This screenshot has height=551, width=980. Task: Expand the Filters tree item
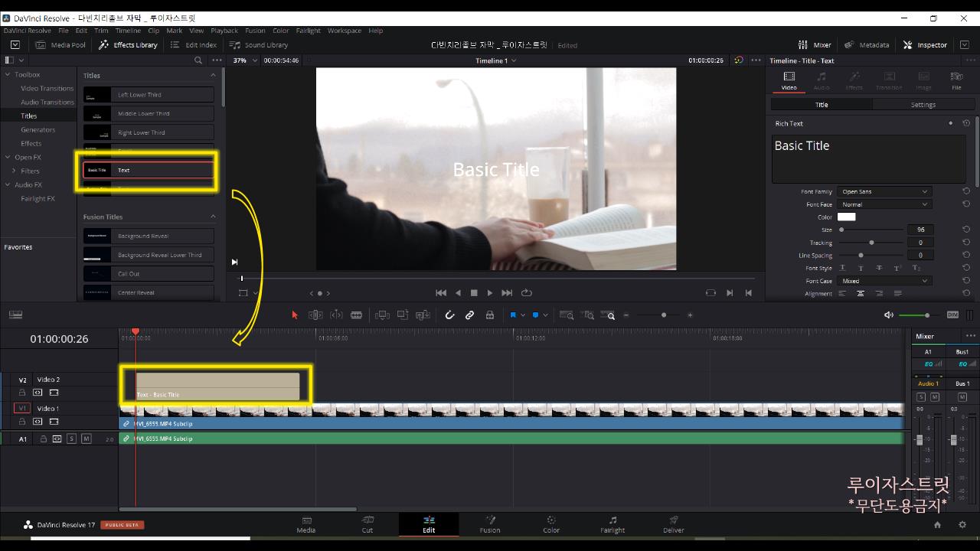(14, 171)
